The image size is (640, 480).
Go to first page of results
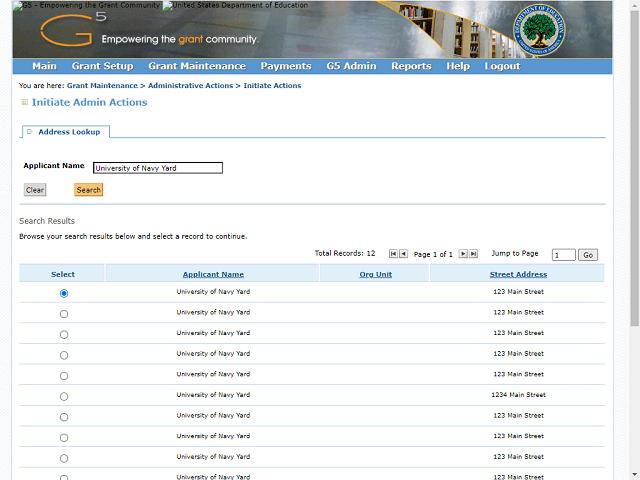click(x=393, y=254)
